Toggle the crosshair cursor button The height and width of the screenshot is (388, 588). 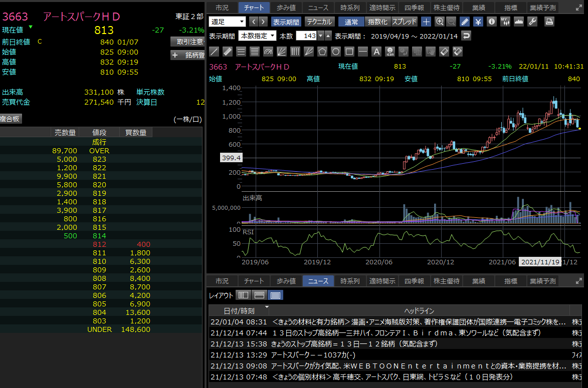coord(426,22)
